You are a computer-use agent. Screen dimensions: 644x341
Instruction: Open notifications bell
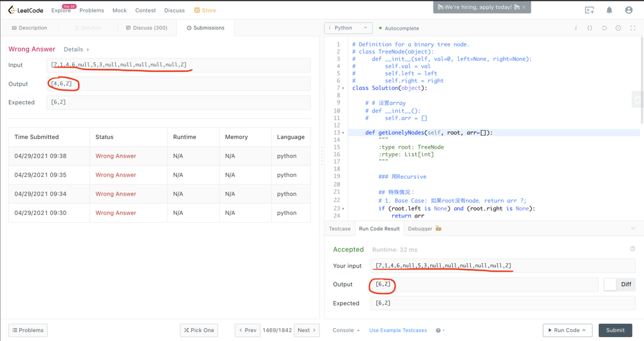click(609, 10)
